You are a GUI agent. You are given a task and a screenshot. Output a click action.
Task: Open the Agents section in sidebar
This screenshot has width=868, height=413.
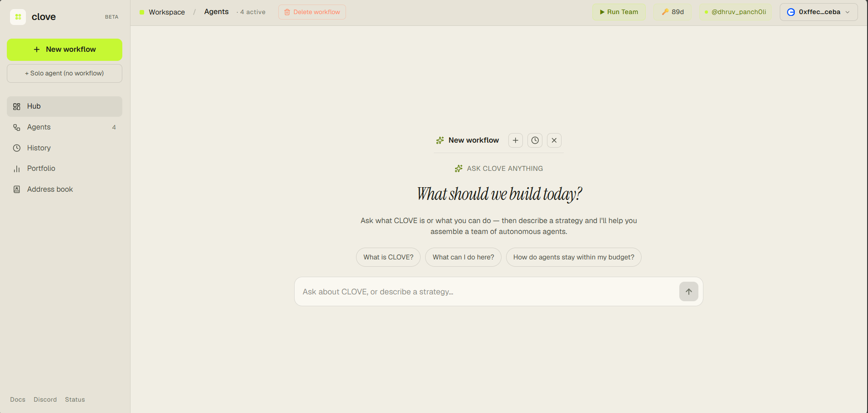pyautogui.click(x=65, y=127)
